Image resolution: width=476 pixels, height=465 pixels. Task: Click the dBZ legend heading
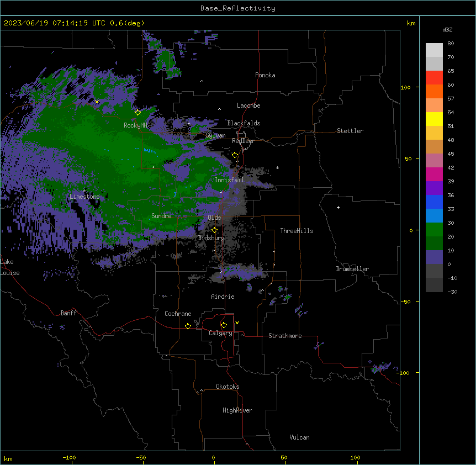point(447,29)
